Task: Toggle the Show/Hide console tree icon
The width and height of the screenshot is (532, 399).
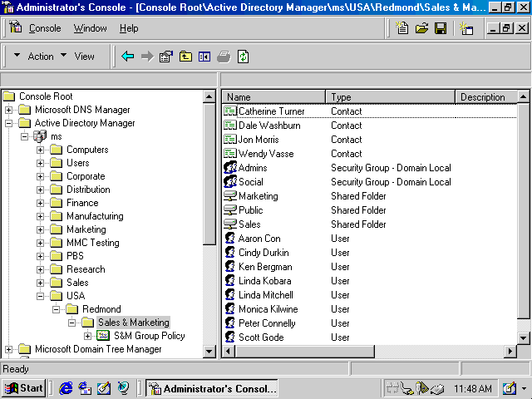Action: click(x=204, y=57)
